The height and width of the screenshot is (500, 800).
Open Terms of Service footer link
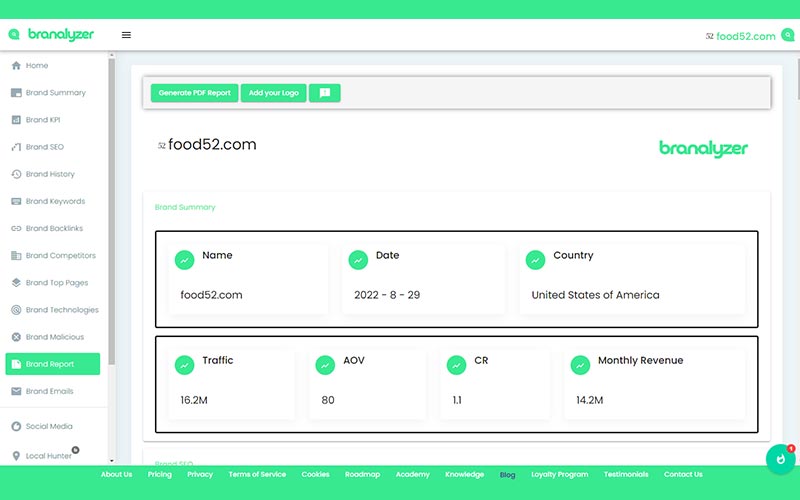[257, 474]
